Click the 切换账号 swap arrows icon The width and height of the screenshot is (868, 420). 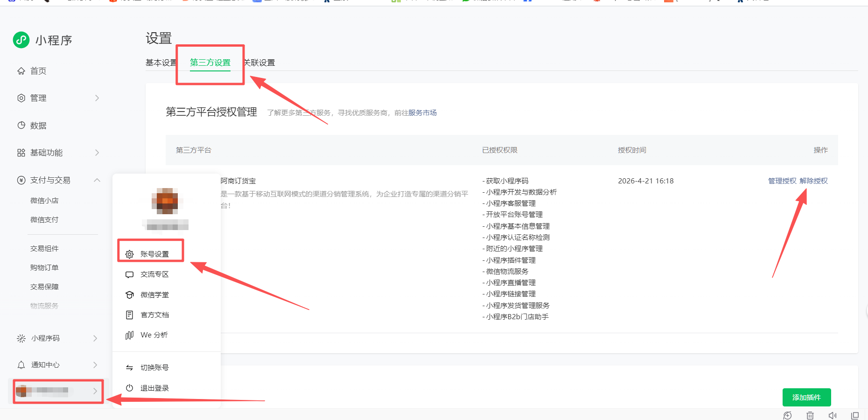(x=130, y=368)
